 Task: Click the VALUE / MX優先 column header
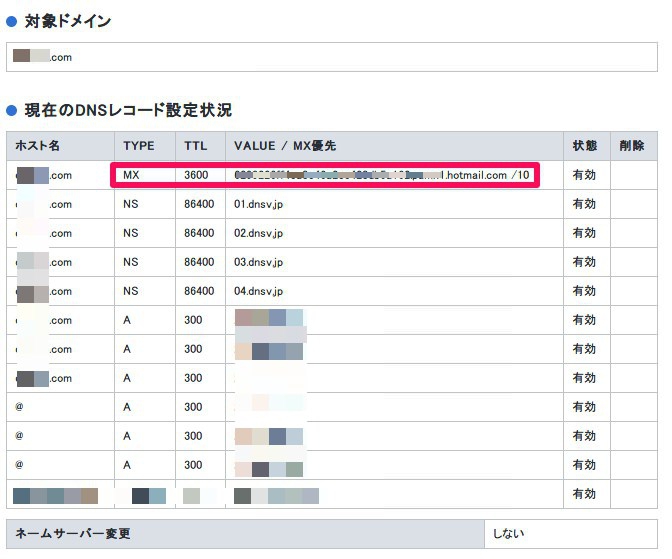[285, 146]
